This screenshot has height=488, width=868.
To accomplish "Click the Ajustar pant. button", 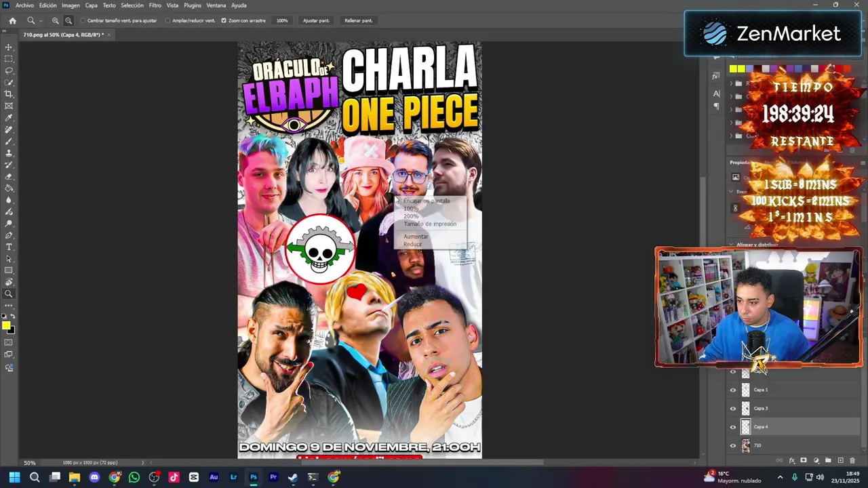I will pyautogui.click(x=316, y=20).
